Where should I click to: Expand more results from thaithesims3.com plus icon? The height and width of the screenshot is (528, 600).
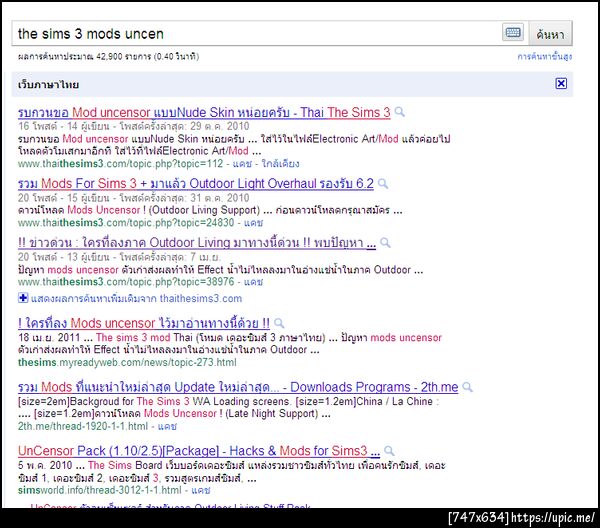coord(23,298)
